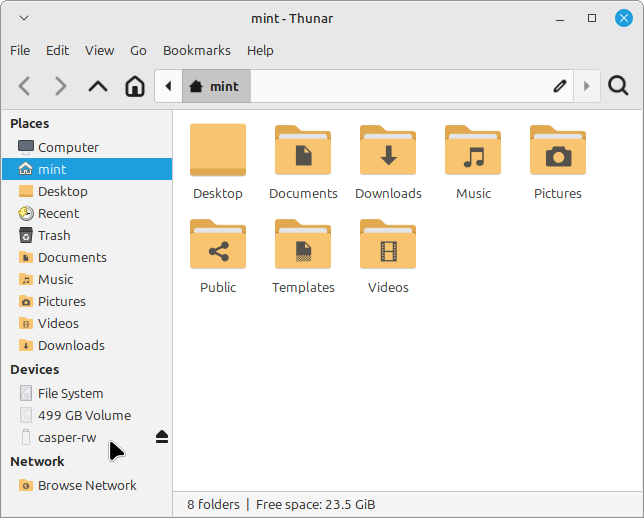
Task: Open Trash in the sidebar
Action: point(87,235)
